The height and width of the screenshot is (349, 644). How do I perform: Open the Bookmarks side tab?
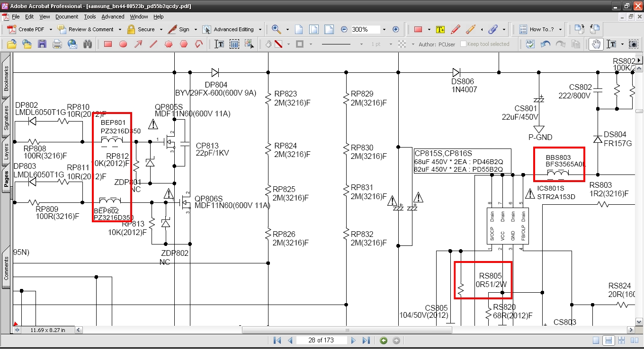coord(6,79)
